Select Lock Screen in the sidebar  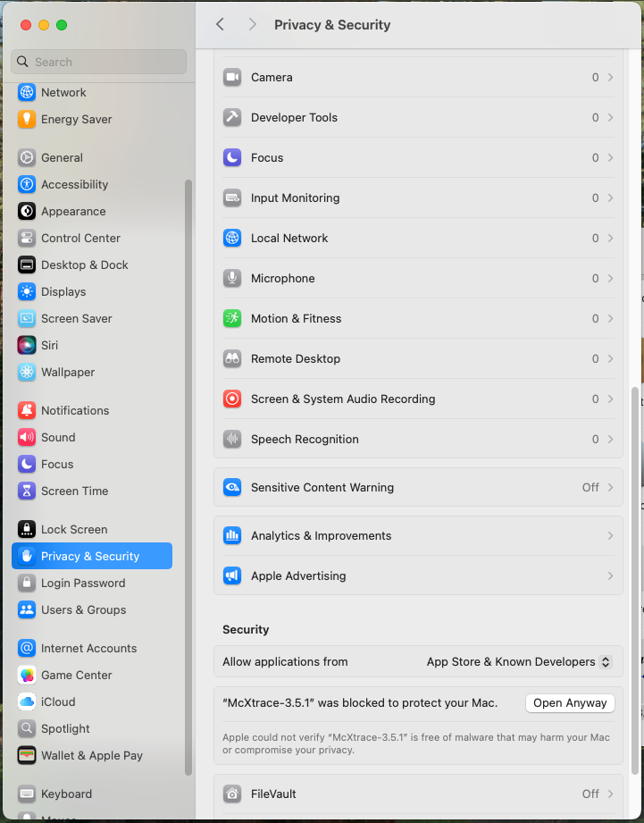click(x=74, y=530)
